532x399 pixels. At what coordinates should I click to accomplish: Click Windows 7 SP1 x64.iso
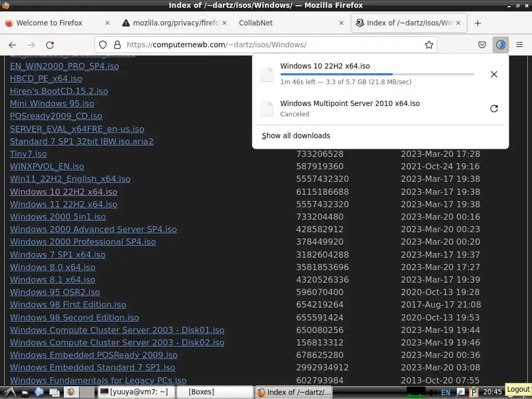(58, 255)
